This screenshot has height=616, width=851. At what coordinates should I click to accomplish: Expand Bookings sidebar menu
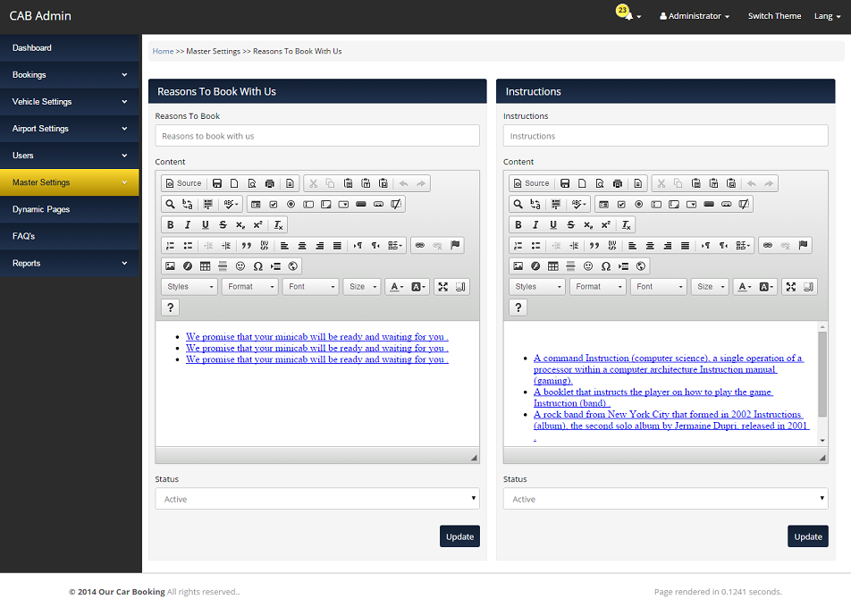coord(70,75)
